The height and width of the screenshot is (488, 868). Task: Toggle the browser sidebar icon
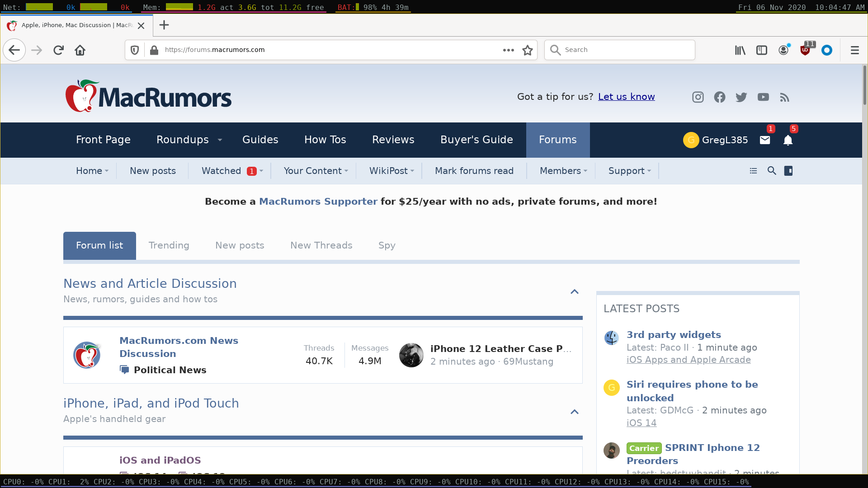click(x=762, y=50)
